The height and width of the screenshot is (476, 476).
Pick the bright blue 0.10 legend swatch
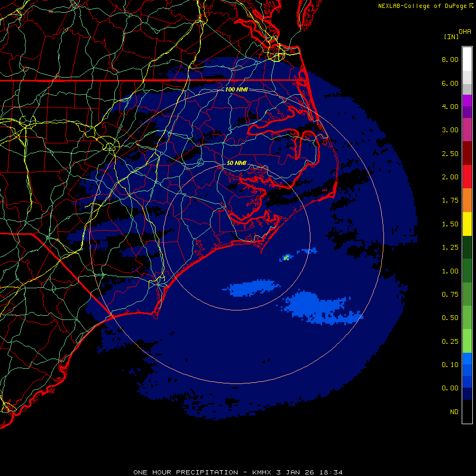[467, 359]
